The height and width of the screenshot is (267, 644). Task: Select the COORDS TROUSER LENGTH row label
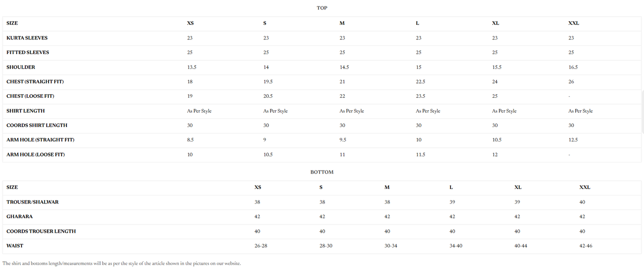click(x=41, y=231)
